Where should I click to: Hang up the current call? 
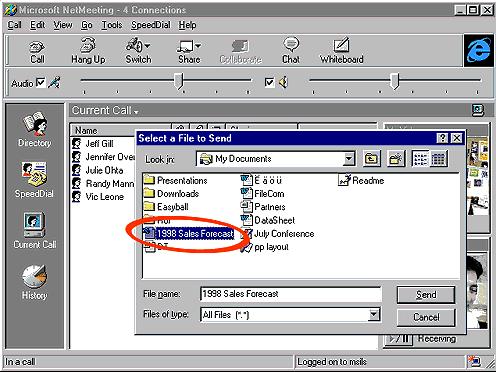[88, 51]
